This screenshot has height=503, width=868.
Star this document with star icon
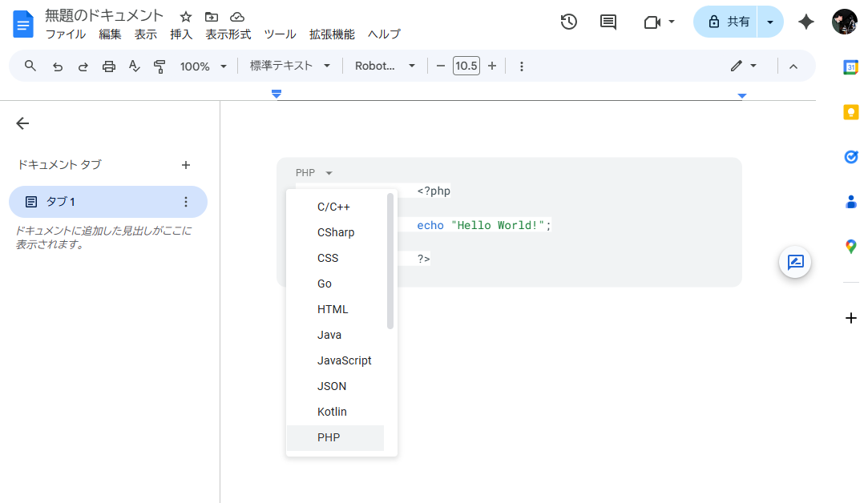pyautogui.click(x=186, y=17)
